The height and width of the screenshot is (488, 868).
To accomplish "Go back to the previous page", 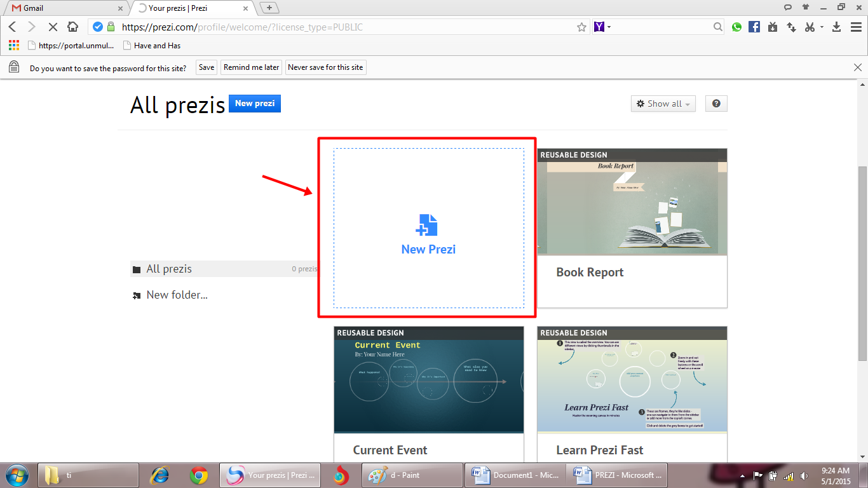I will (13, 27).
